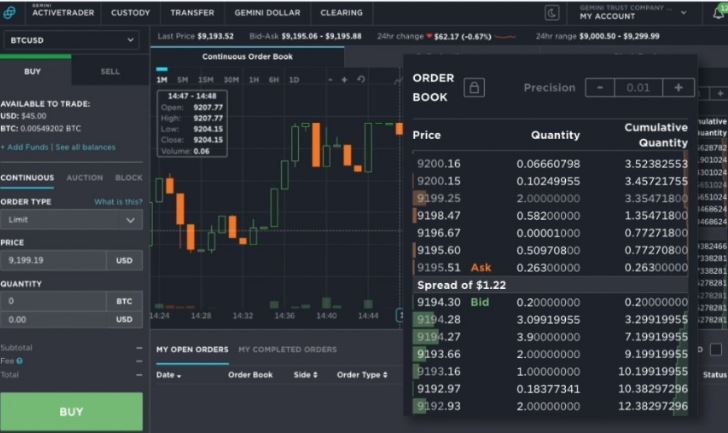The image size is (728, 433).
Task: Select the Buy tab
Action: (x=32, y=71)
